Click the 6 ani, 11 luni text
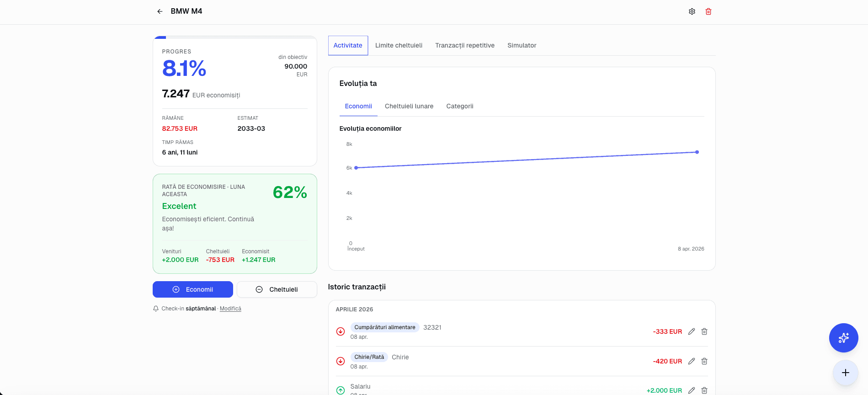Viewport: 868px width, 395px height. 180,152
